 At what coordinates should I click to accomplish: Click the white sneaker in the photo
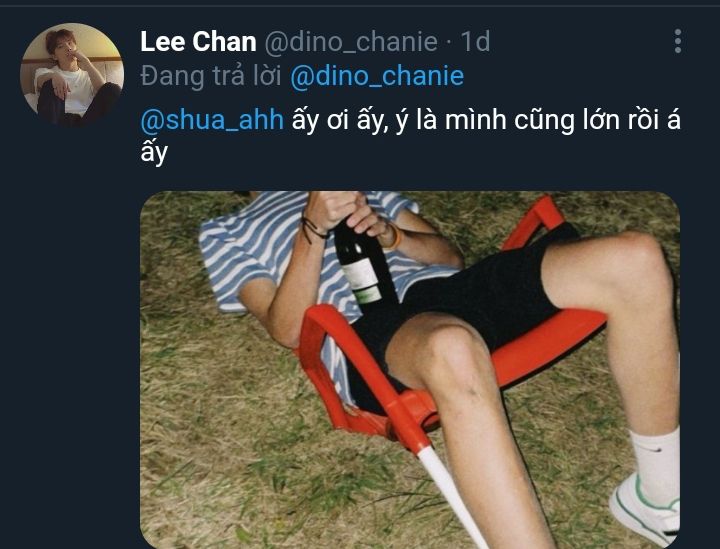(x=646, y=509)
